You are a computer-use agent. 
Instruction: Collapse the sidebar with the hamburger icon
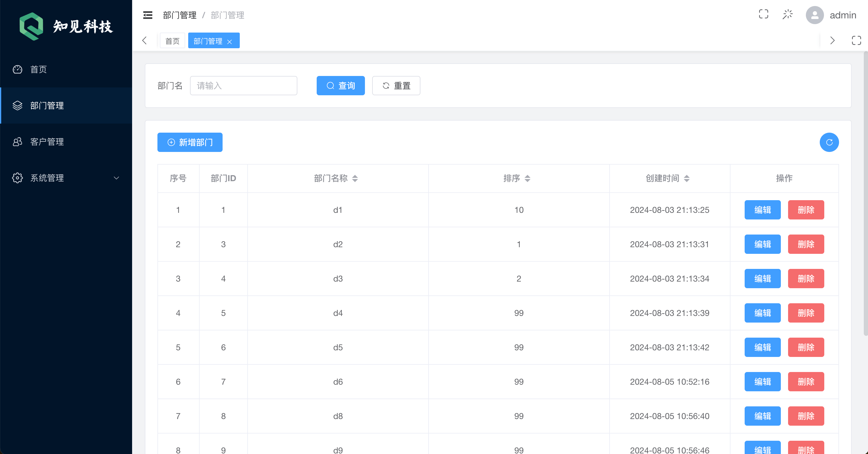click(x=147, y=15)
